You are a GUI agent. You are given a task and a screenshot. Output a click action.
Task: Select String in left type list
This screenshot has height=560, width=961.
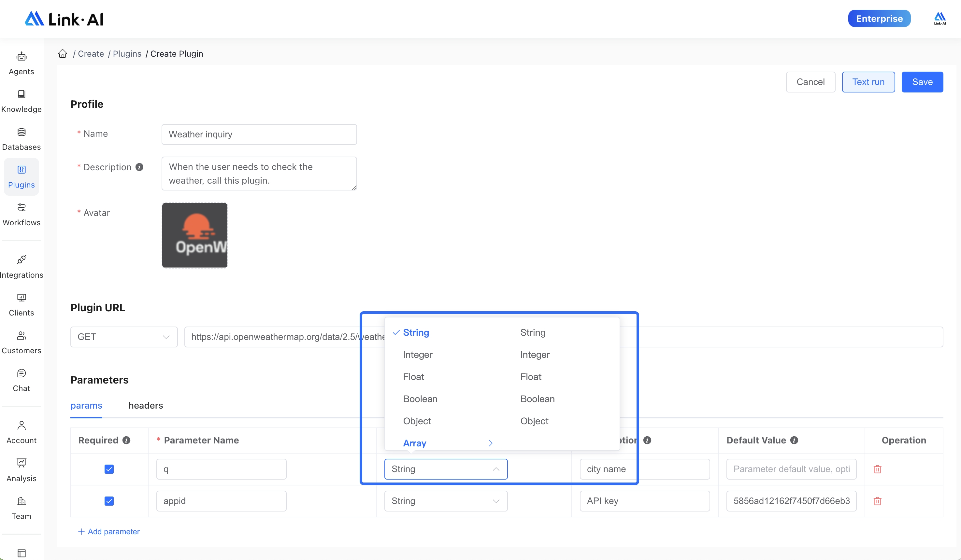pyautogui.click(x=443, y=332)
